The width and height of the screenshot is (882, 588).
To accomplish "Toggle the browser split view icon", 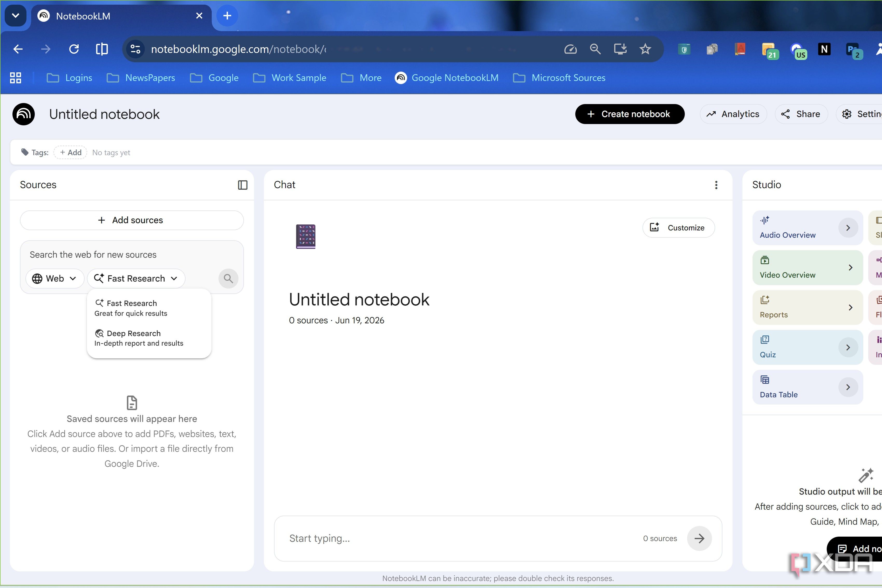I will (x=102, y=49).
